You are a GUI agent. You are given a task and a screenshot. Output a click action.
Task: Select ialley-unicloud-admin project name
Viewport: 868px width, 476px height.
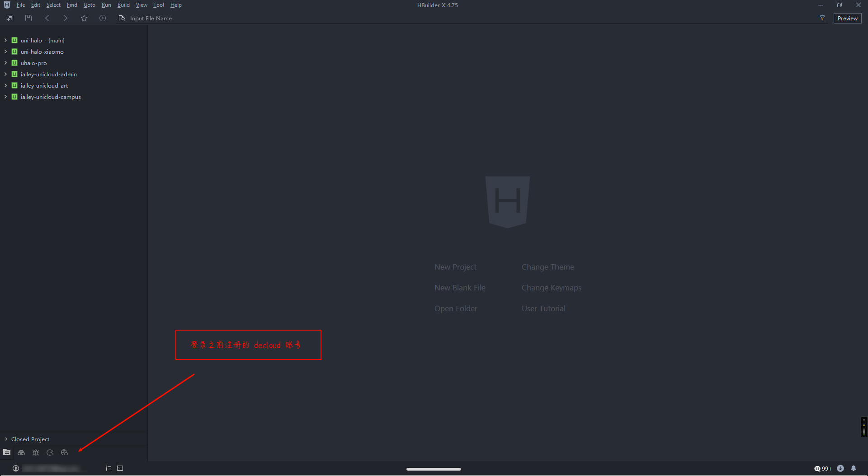pos(48,75)
